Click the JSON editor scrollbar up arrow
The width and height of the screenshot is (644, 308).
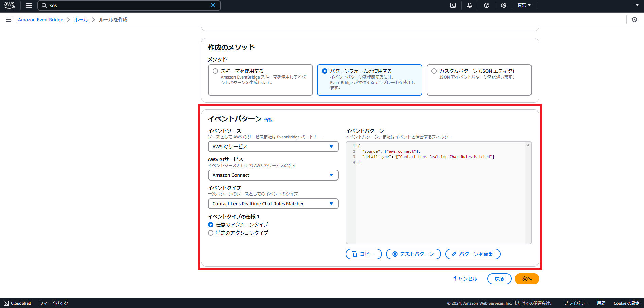click(528, 145)
